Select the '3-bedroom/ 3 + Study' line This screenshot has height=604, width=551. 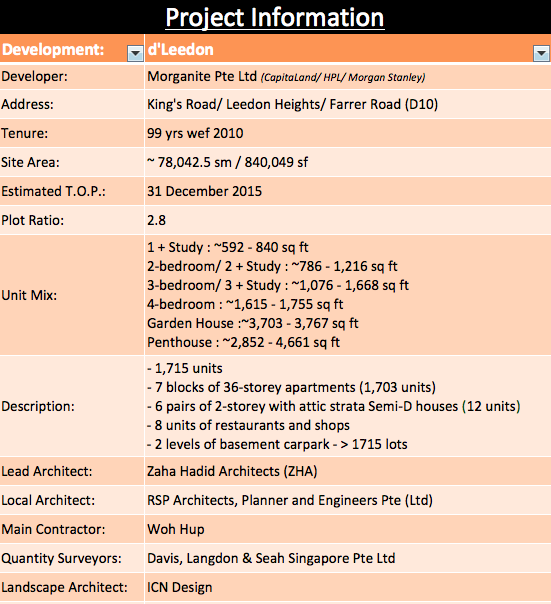[278, 285]
